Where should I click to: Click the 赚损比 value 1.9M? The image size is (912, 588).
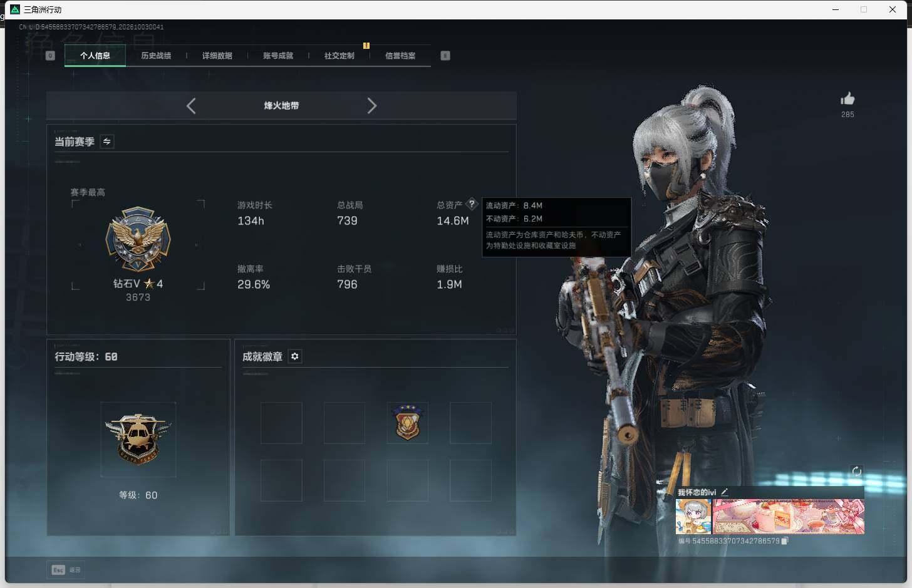pyautogui.click(x=449, y=285)
